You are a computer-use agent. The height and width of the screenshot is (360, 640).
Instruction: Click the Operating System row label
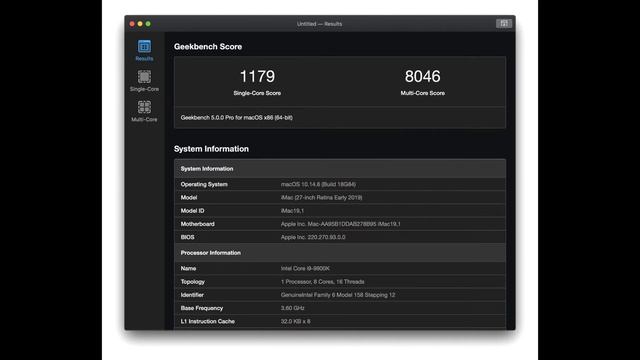(x=204, y=184)
